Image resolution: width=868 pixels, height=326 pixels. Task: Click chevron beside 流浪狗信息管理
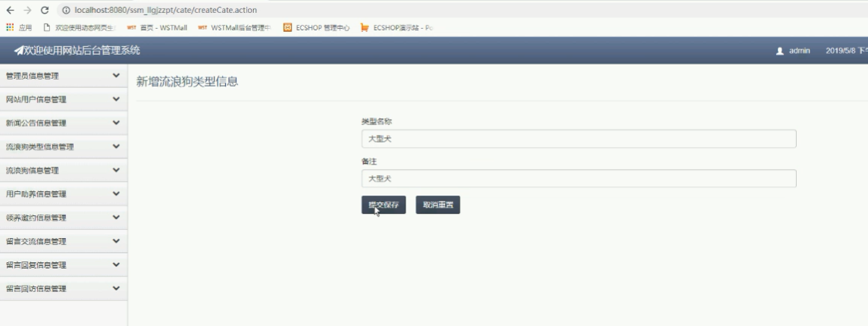[x=116, y=170]
